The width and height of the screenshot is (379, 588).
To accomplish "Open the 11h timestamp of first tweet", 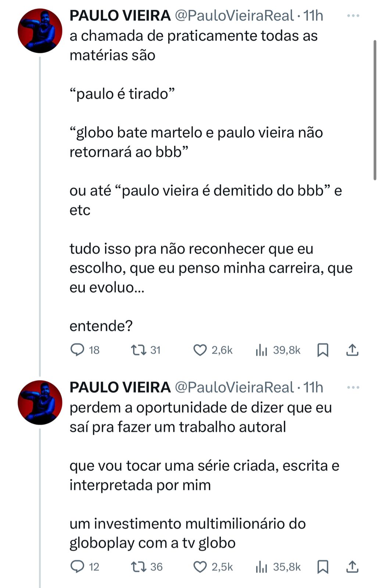I will point(313,16).
